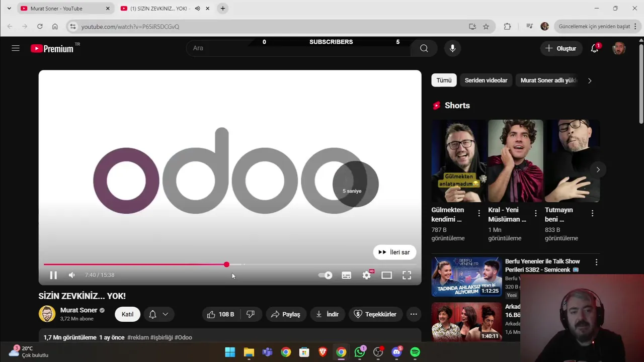Open the Murat Soner channel name link
The height and width of the screenshot is (362, 644).
78,310
